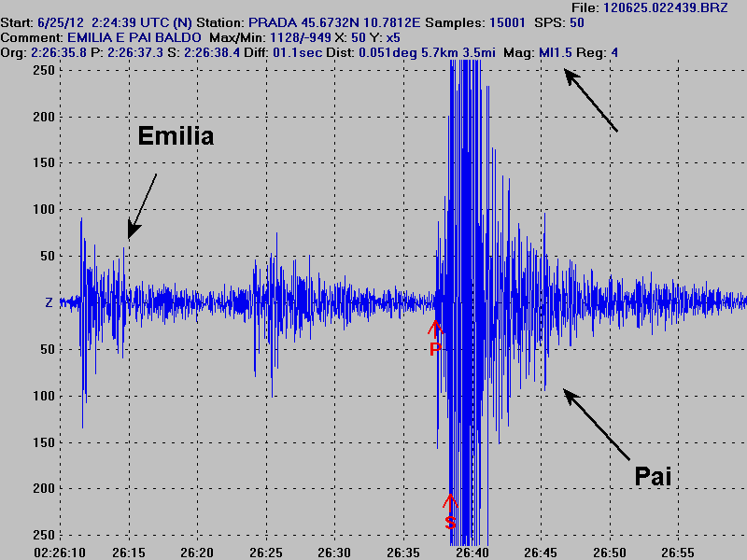Click the 200 label above the Z channel
The height and width of the screenshot is (560, 747).
[x=44, y=117]
